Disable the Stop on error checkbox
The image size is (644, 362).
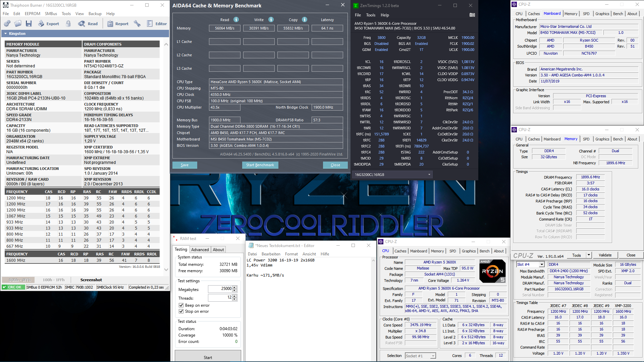coord(181,311)
